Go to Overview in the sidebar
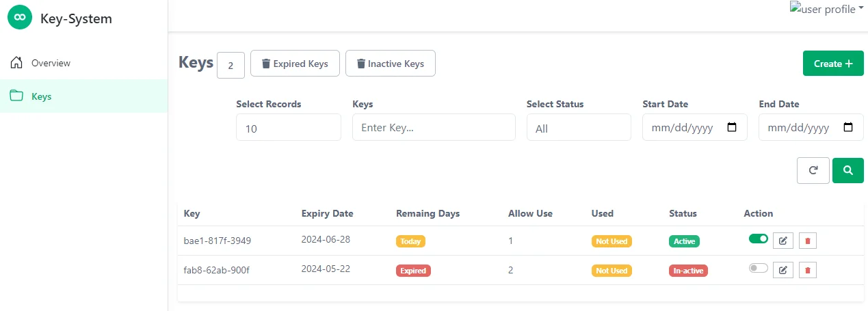This screenshot has height=311, width=868. (x=50, y=63)
